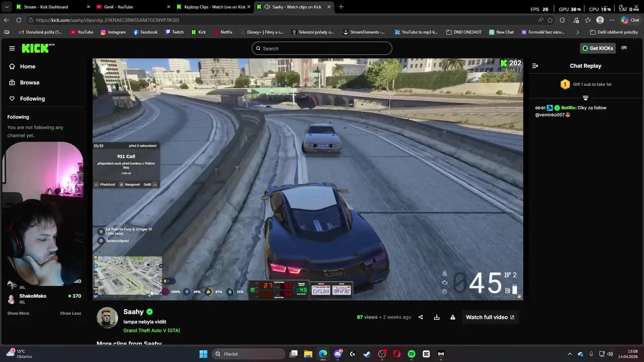This screenshot has width=644, height=362.
Task: Open Spotify from taskbar
Action: pos(412,354)
